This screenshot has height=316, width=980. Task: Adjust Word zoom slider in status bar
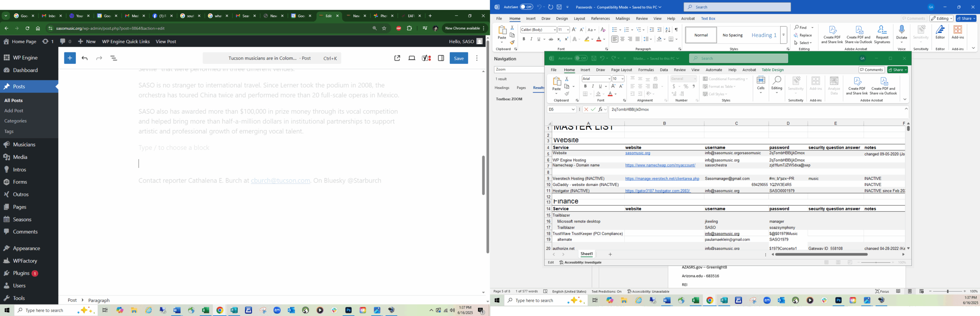tap(947, 292)
